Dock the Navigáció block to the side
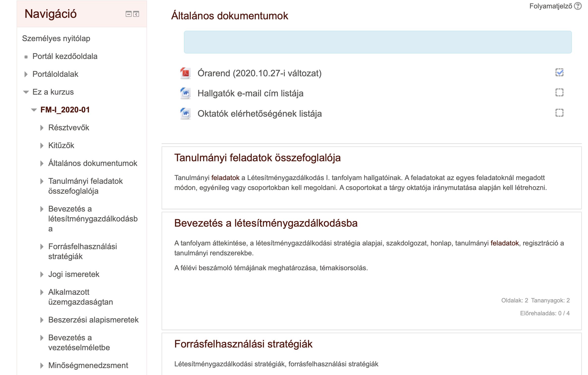Screen dimensions: 588x375 (136, 14)
